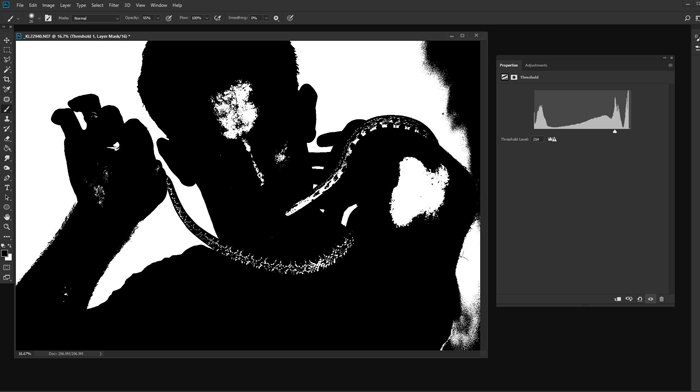Click the adjustment layer icon in Properties

pyautogui.click(x=504, y=77)
